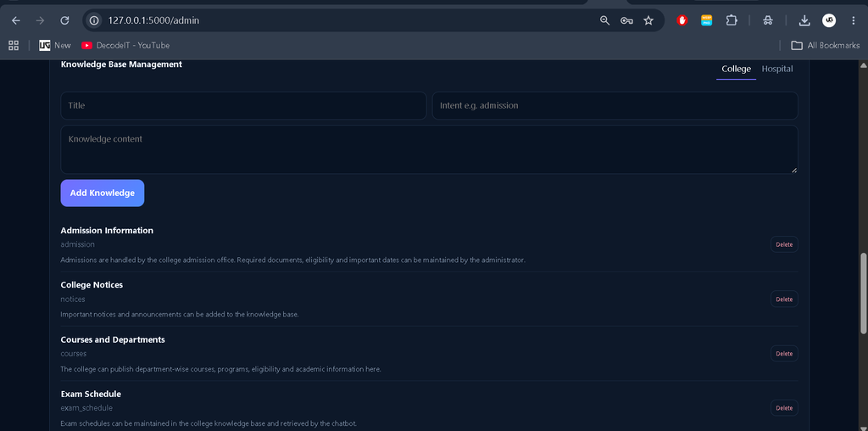The height and width of the screenshot is (431, 868).
Task: Click the incognito indicator icon
Action: tap(768, 20)
